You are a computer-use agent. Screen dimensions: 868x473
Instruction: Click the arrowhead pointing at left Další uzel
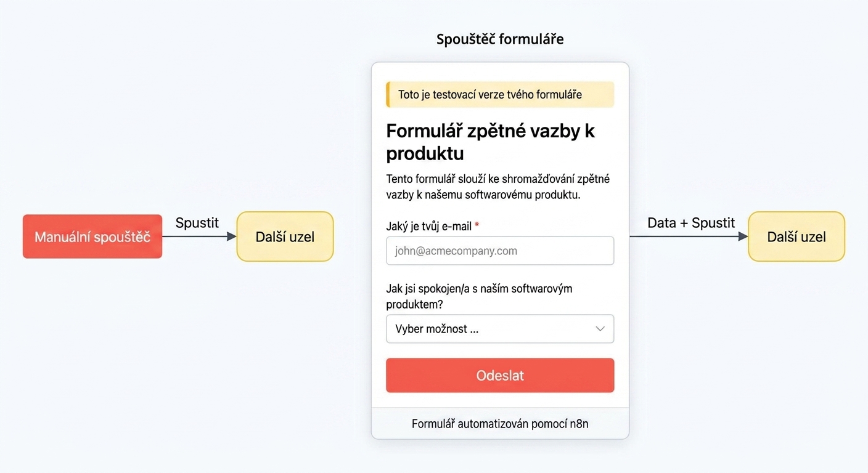pyautogui.click(x=232, y=236)
